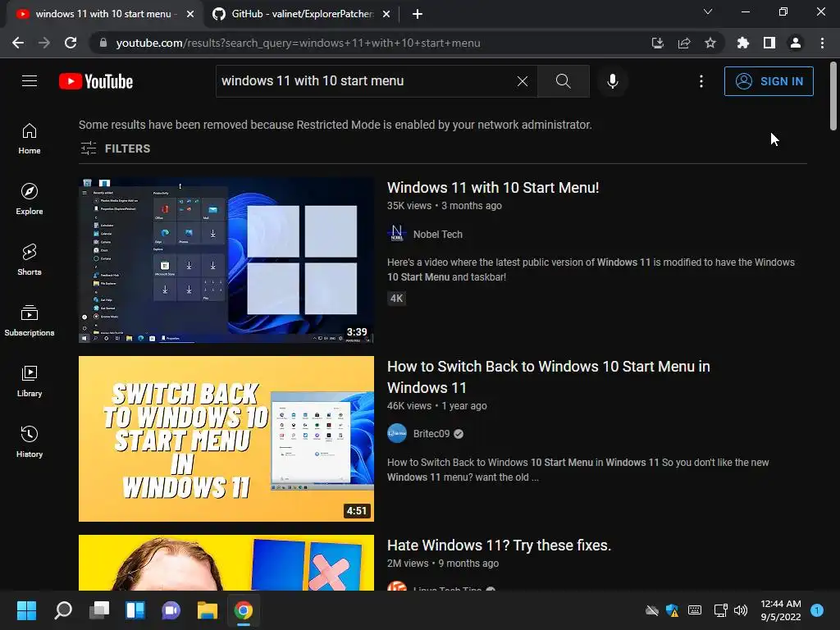Bookmark this page with the star
840x630 pixels.
[x=710, y=43]
